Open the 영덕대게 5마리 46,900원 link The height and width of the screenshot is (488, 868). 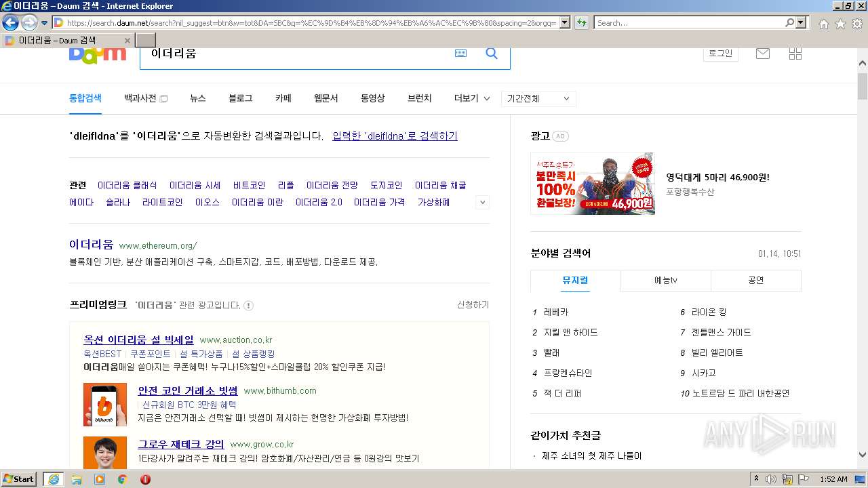pyautogui.click(x=718, y=178)
